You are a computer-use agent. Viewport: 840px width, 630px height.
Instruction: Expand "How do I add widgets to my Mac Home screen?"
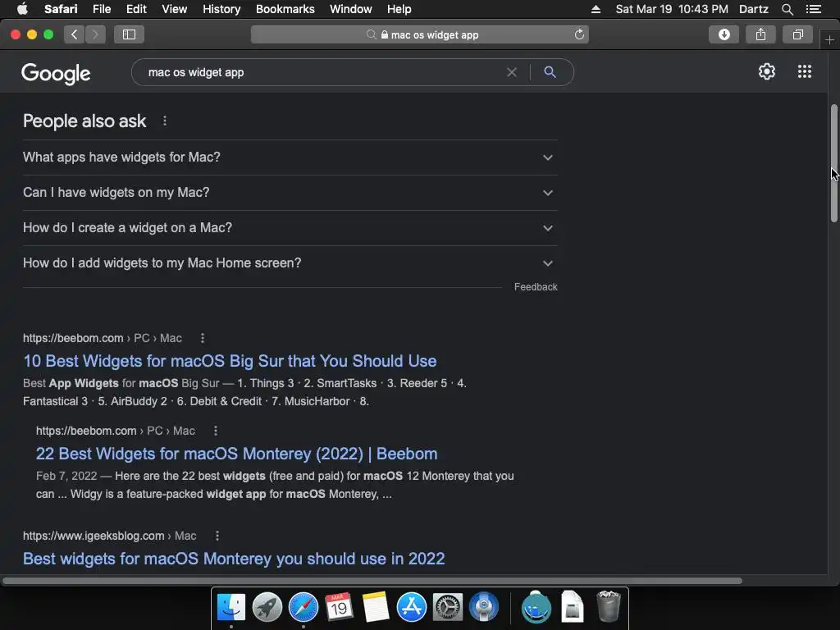[290, 263]
